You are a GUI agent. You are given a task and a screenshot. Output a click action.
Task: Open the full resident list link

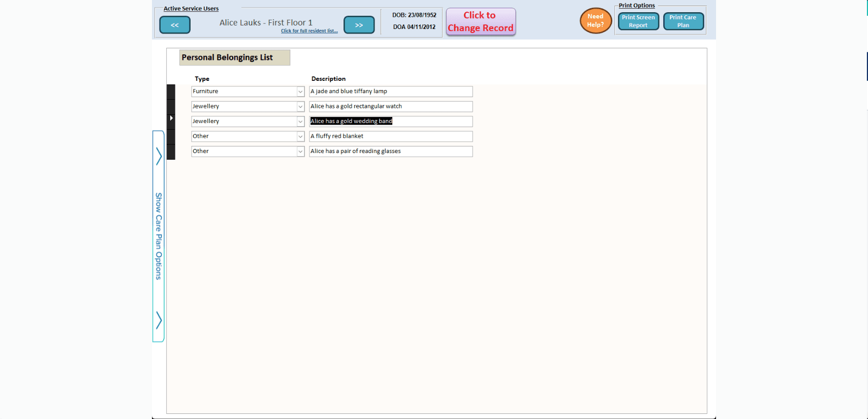309,31
